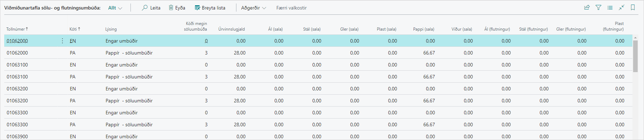644x140 pixels.
Task: Click the vertical scrollbar thumb
Action: click(x=635, y=56)
